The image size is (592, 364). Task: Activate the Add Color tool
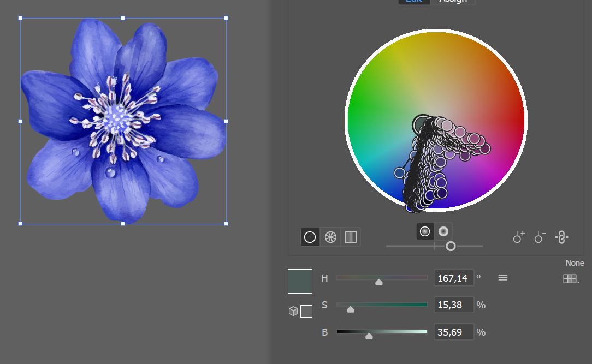pyautogui.click(x=518, y=237)
